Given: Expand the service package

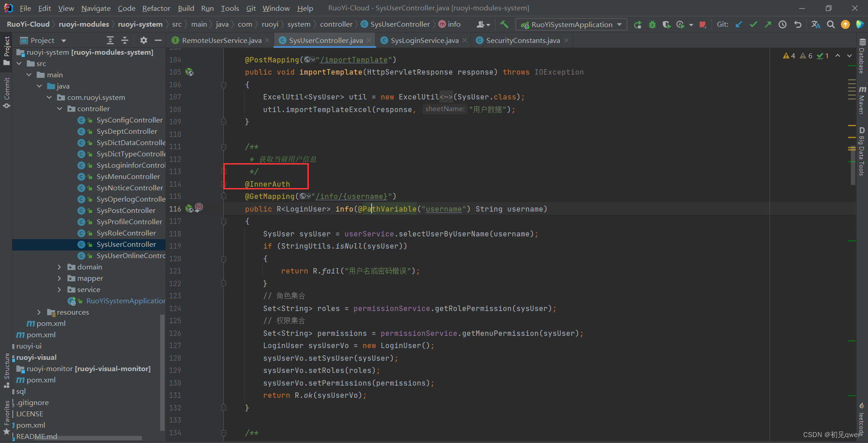Looking at the screenshot, I should click(x=60, y=290).
